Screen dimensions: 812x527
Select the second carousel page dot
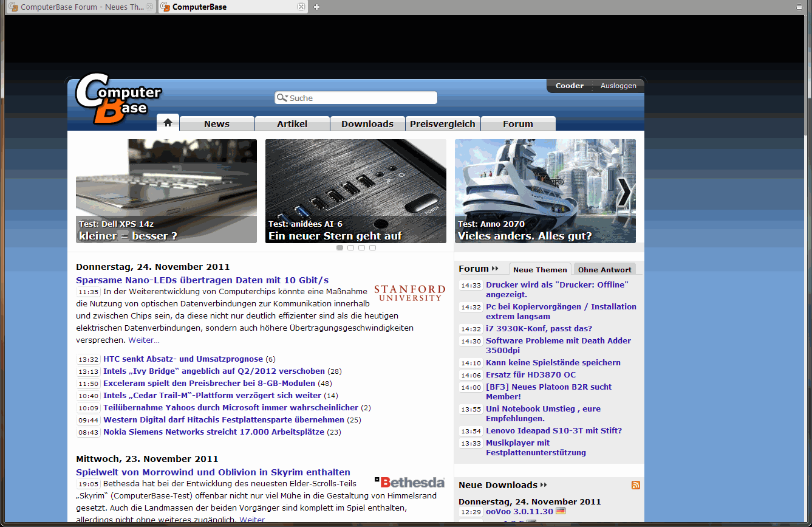pyautogui.click(x=351, y=248)
